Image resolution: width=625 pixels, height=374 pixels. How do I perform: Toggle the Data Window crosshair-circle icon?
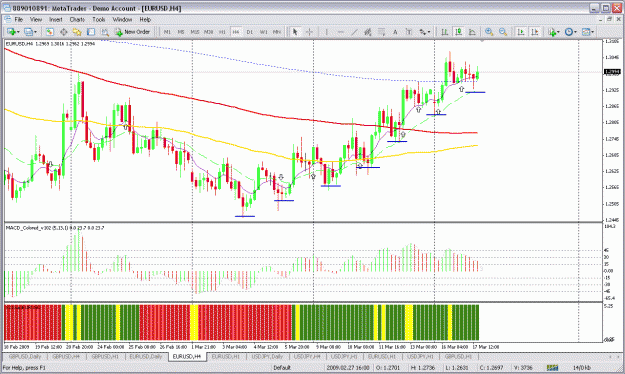point(63,32)
